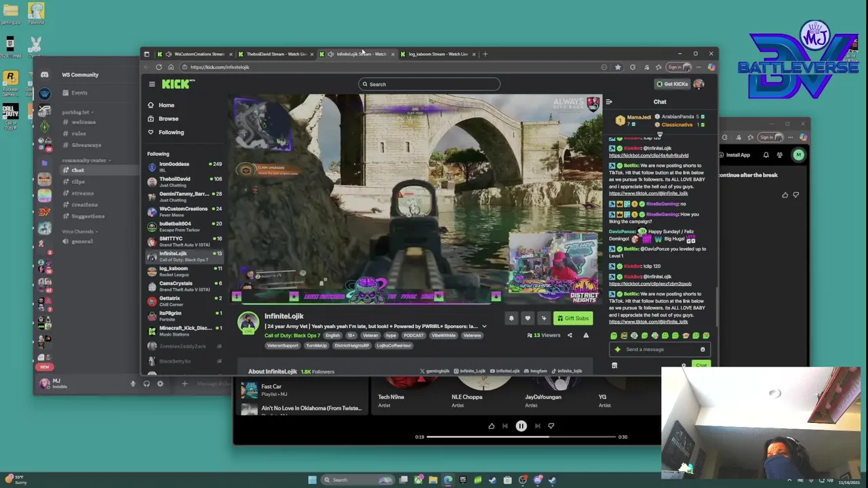Image resolution: width=868 pixels, height=488 pixels.
Task: Open a new browser tab
Action: (x=485, y=54)
